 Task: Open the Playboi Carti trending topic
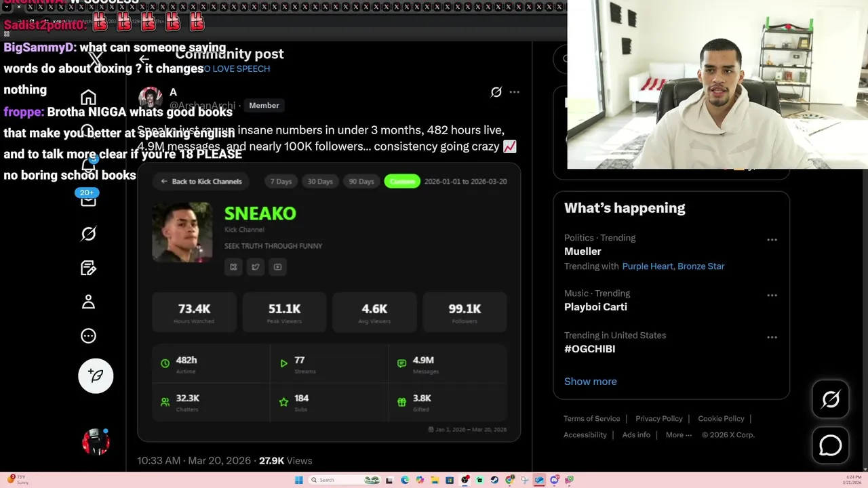[595, 307]
